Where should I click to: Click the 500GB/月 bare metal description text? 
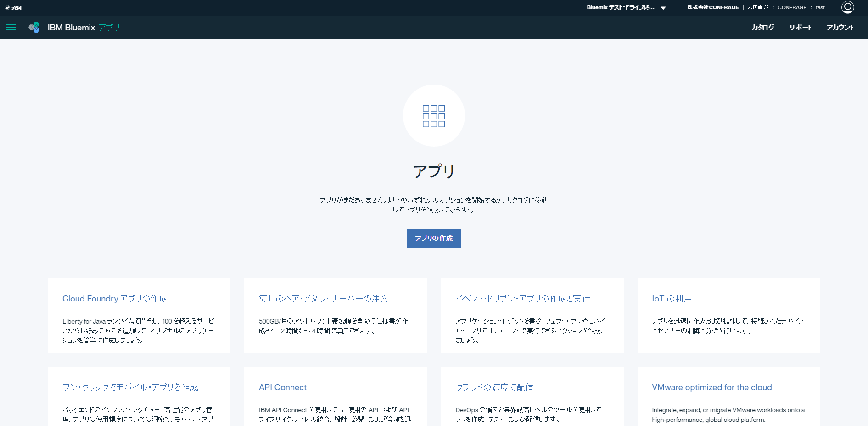[x=333, y=326]
